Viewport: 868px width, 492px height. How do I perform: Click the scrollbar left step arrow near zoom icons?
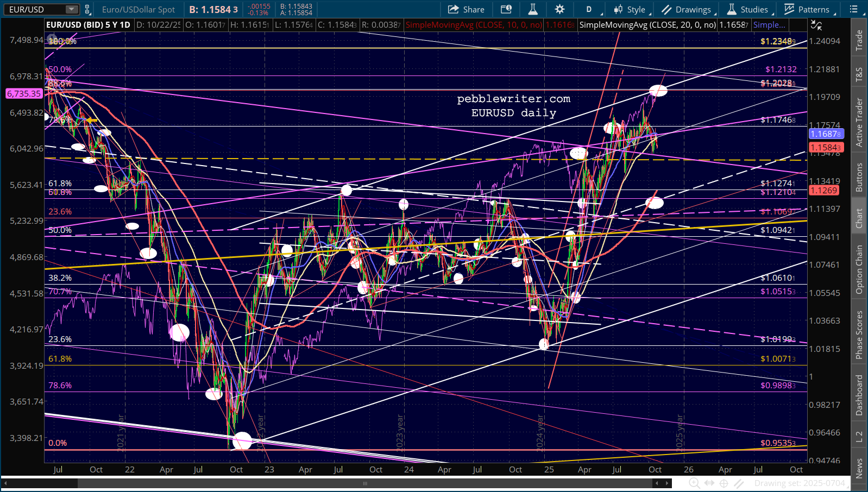point(657,483)
